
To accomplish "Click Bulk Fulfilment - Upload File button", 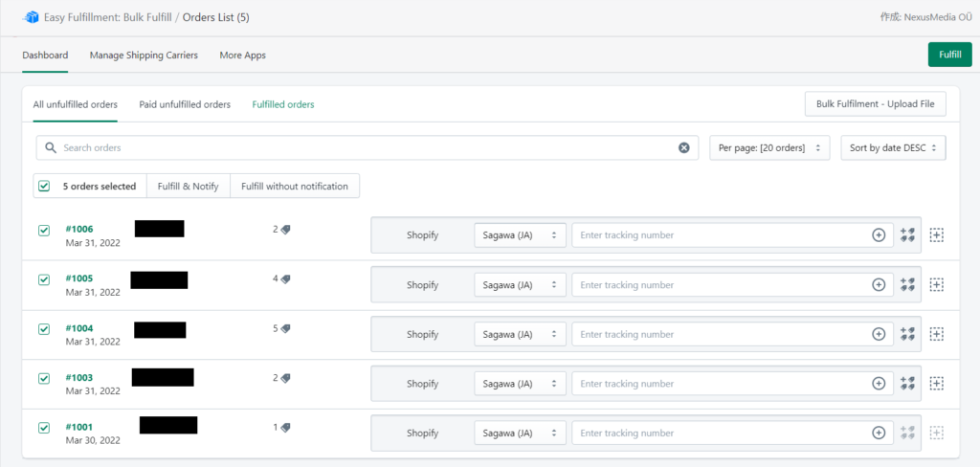I will tap(875, 103).
